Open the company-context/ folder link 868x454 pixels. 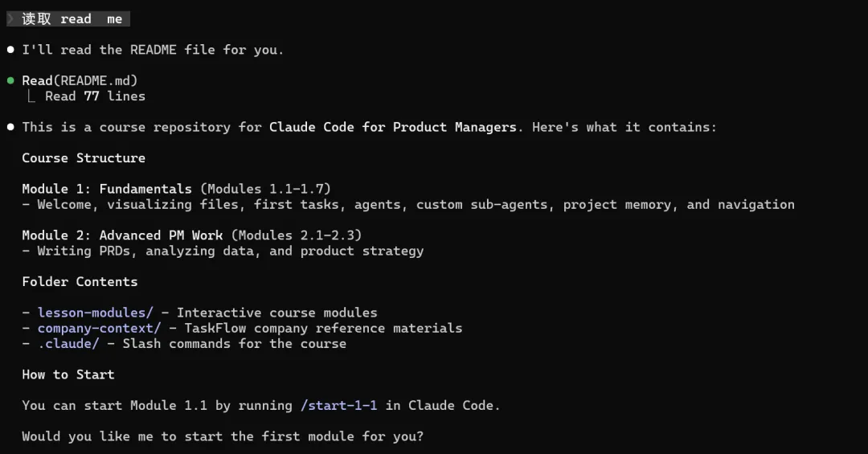coord(99,328)
